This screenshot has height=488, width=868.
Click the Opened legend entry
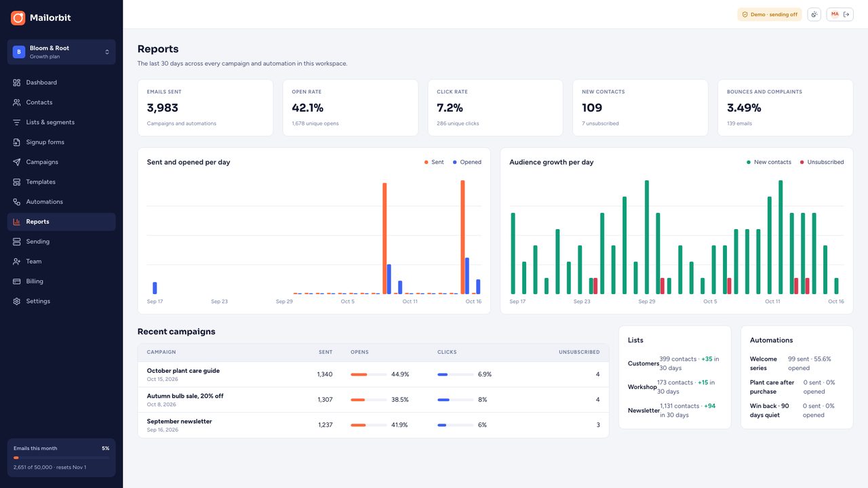tap(467, 162)
